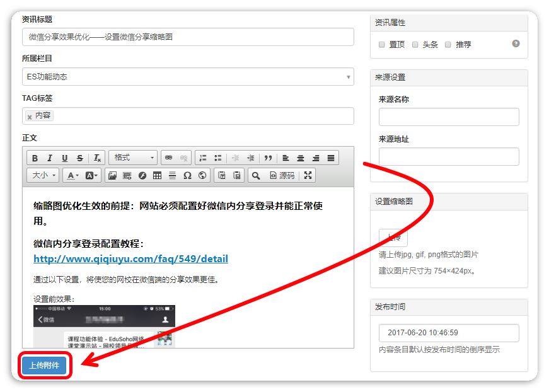The height and width of the screenshot is (392, 549).
Task: Insert an image into the article body
Action: coord(112,176)
